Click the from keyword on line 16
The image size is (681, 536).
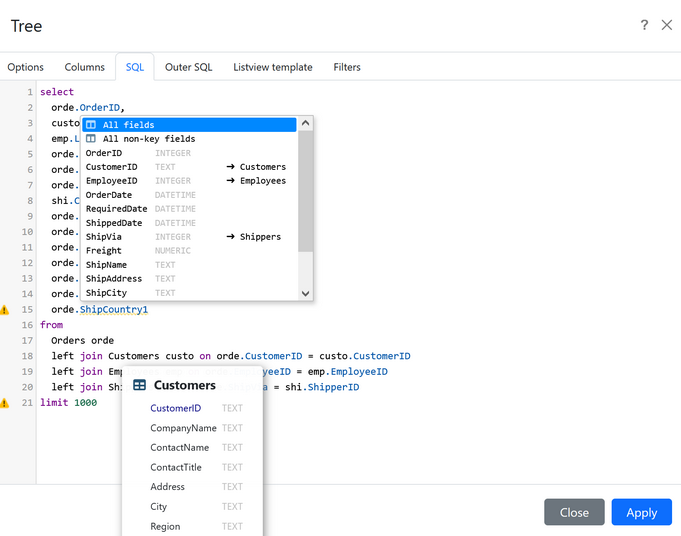click(51, 325)
